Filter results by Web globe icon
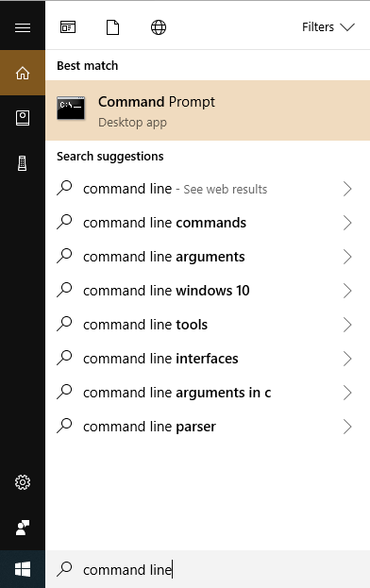 159,27
